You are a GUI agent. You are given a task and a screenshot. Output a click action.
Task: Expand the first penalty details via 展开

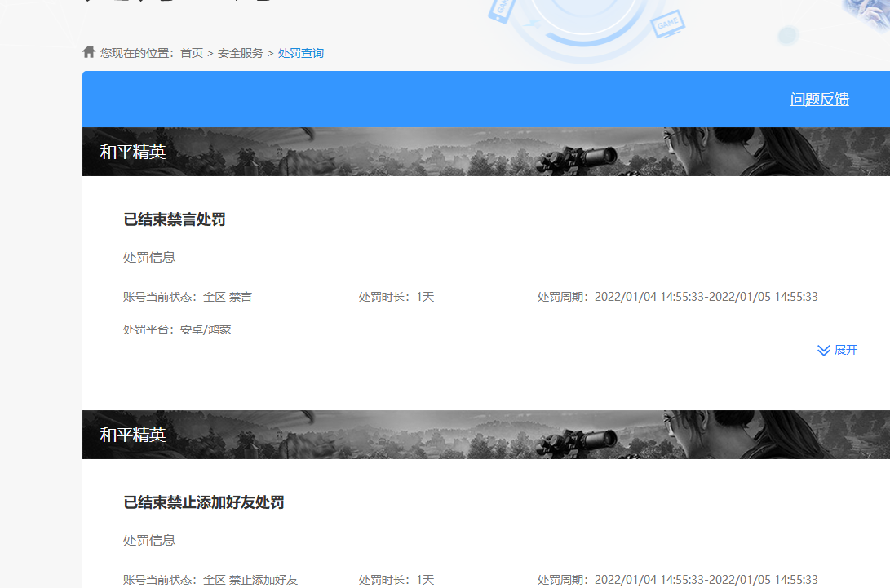844,350
